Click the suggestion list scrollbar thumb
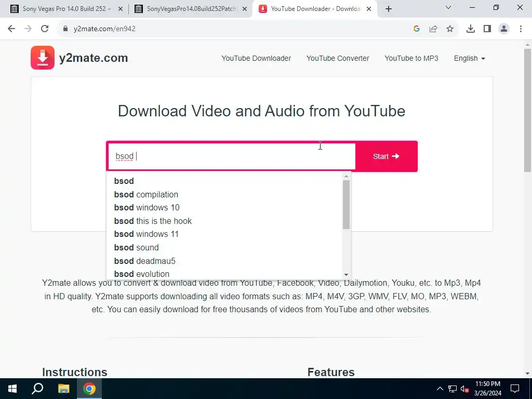 (346, 205)
